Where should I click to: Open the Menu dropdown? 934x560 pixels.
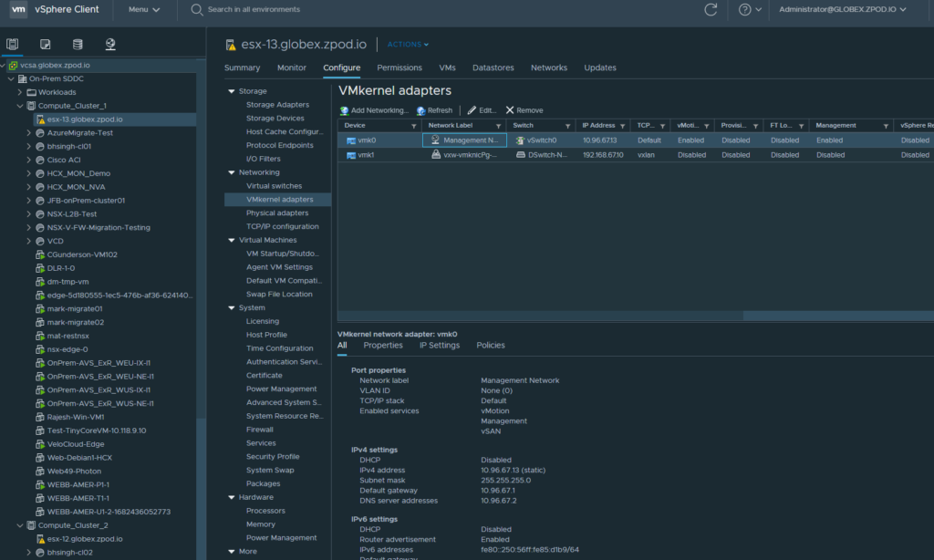pos(144,9)
